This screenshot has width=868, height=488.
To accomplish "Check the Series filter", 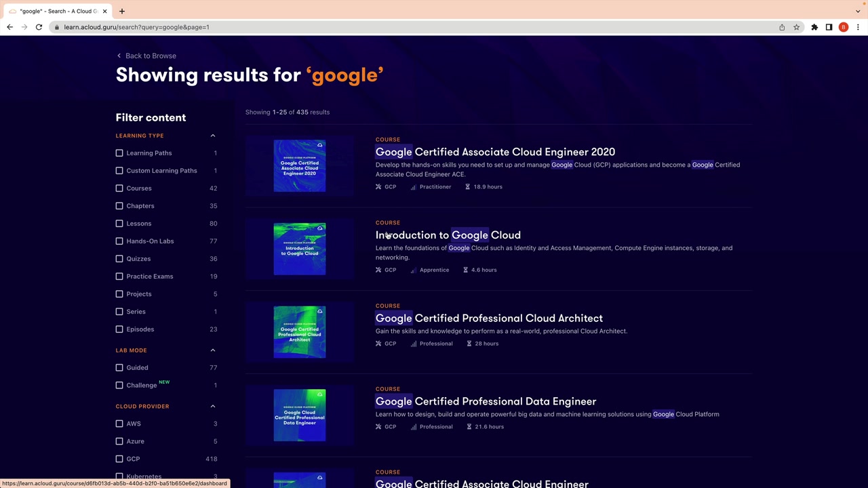I will pyautogui.click(x=119, y=312).
